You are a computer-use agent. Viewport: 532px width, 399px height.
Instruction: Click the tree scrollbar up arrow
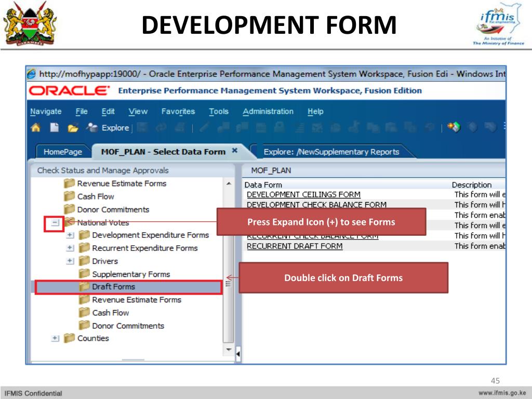pos(229,183)
